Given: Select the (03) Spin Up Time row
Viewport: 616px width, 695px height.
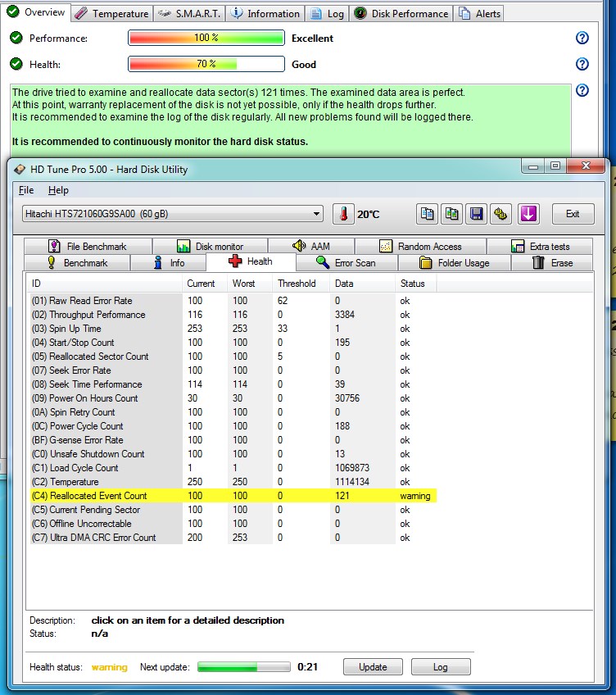Looking at the screenshot, I should tap(233, 329).
